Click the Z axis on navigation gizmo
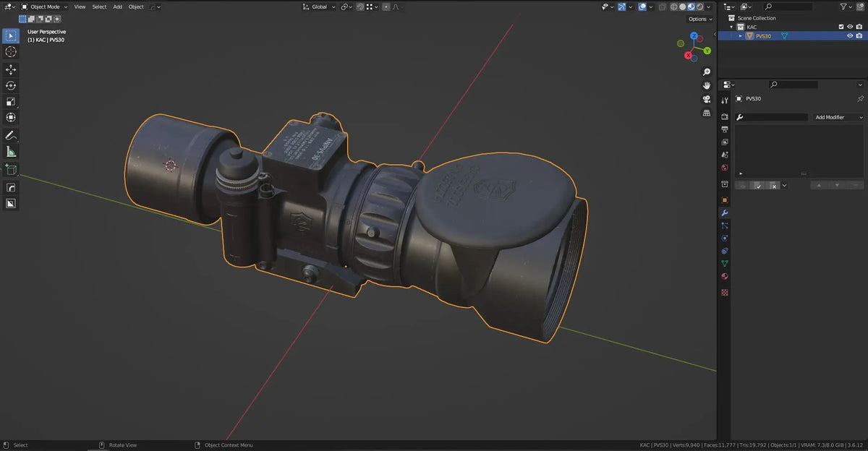The height and width of the screenshot is (451, 868). pyautogui.click(x=694, y=35)
